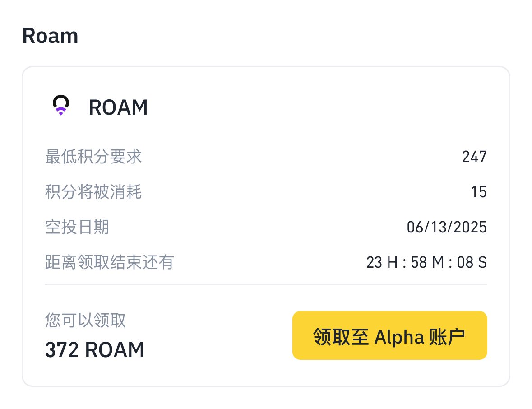Viewport: 532px width, 409px height.
Task: Click the 15 points consumed value
Action: pyautogui.click(x=479, y=192)
